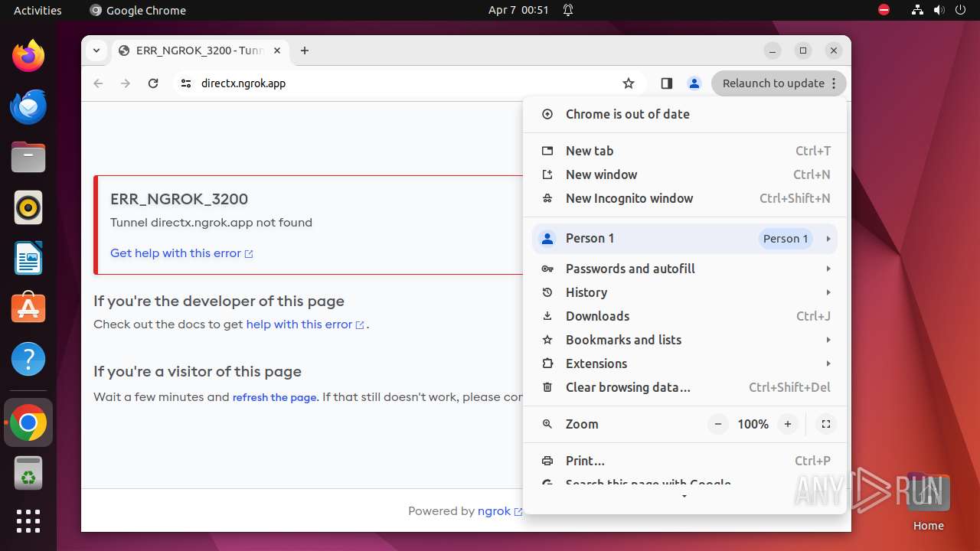The image size is (980, 551).
Task: Show Applications grid in dock
Action: click(28, 521)
